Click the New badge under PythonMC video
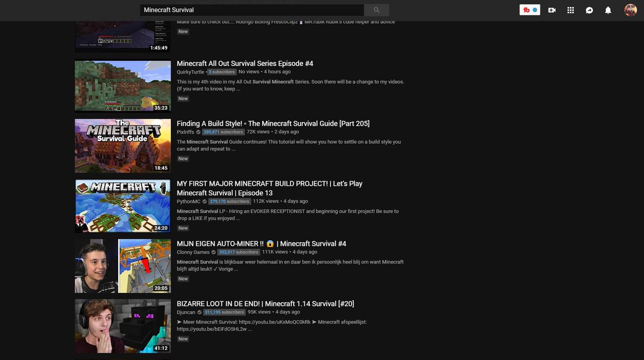This screenshot has height=360, width=644. [183, 229]
